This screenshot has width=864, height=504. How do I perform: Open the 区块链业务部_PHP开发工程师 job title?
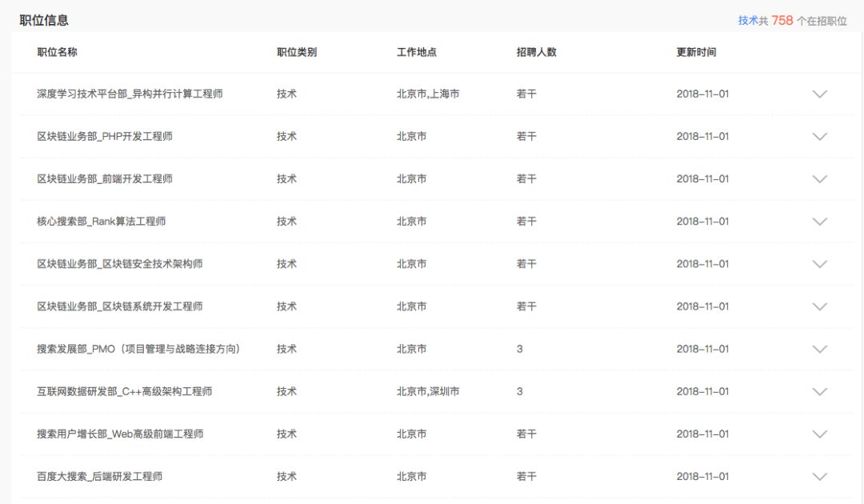click(105, 136)
